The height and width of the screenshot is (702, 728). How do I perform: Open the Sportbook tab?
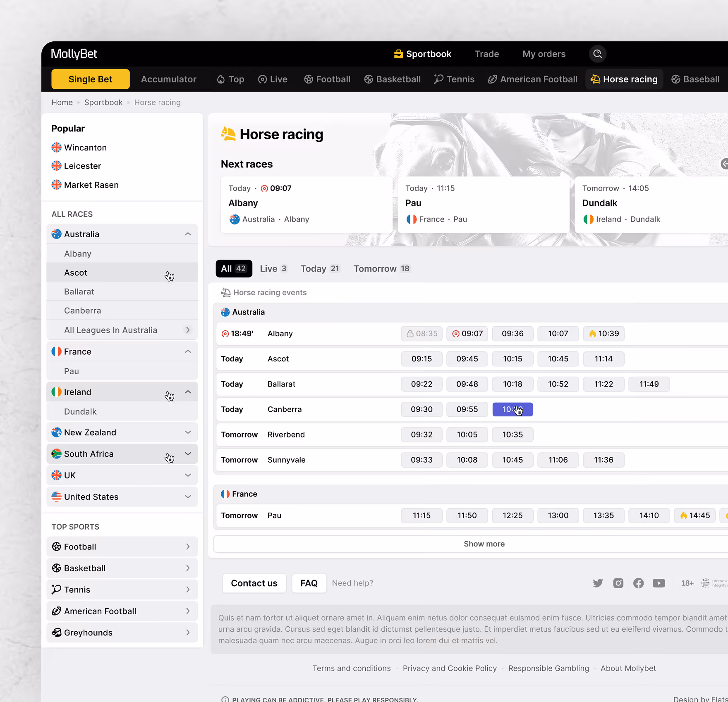pyautogui.click(x=422, y=54)
